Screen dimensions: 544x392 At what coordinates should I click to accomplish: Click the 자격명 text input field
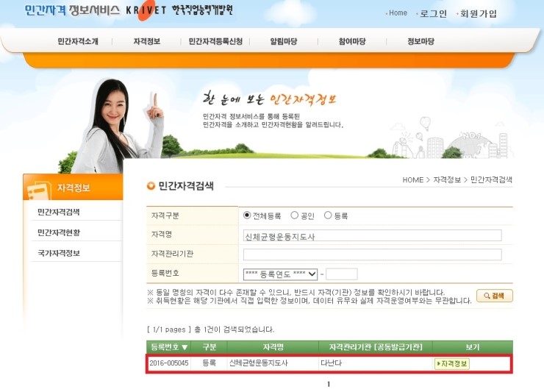(372, 235)
